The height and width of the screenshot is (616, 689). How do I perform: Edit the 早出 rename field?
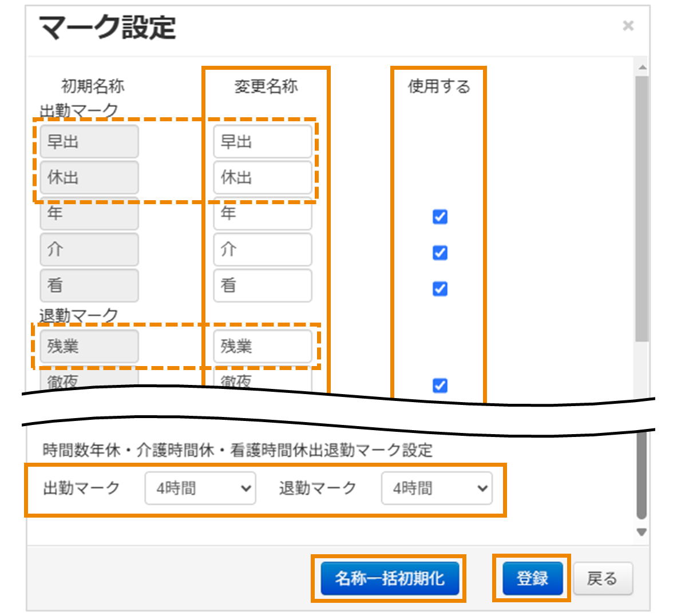262,141
